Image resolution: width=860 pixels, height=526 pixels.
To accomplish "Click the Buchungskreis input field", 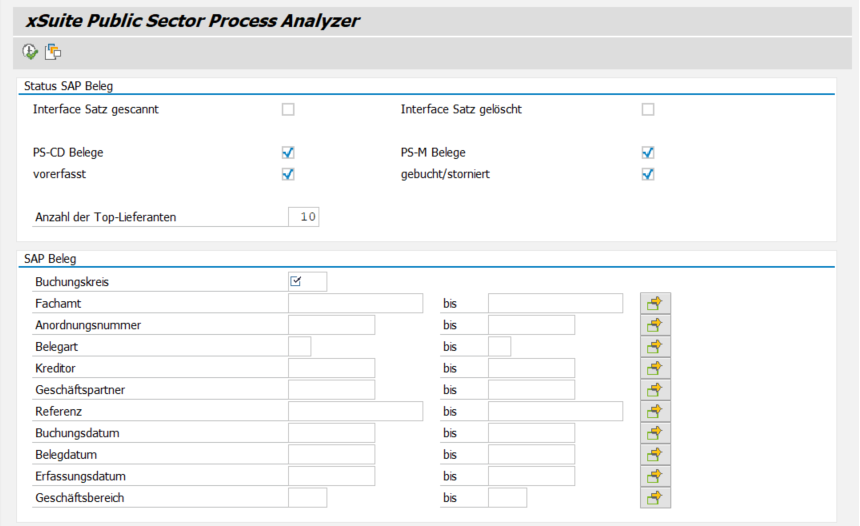I will tap(307, 281).
